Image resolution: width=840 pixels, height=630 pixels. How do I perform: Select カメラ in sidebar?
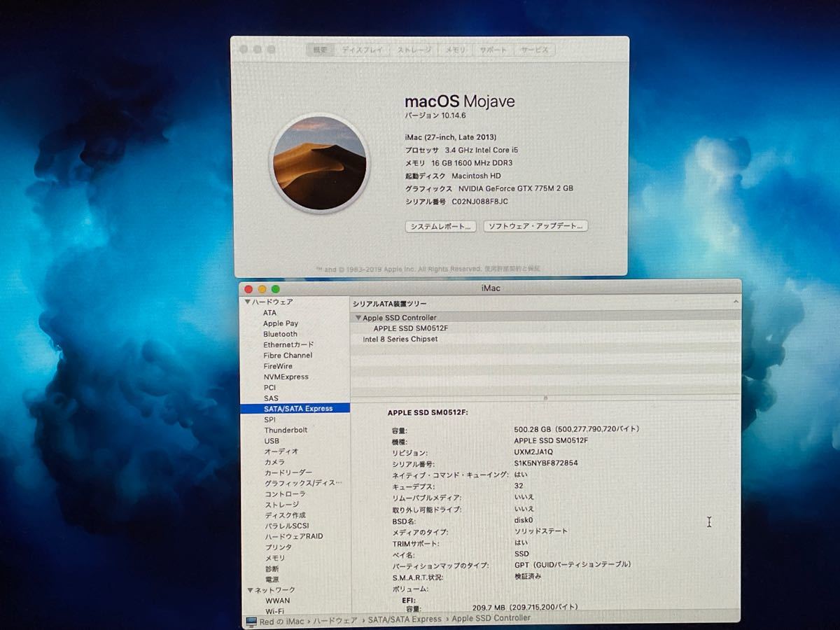click(x=274, y=462)
